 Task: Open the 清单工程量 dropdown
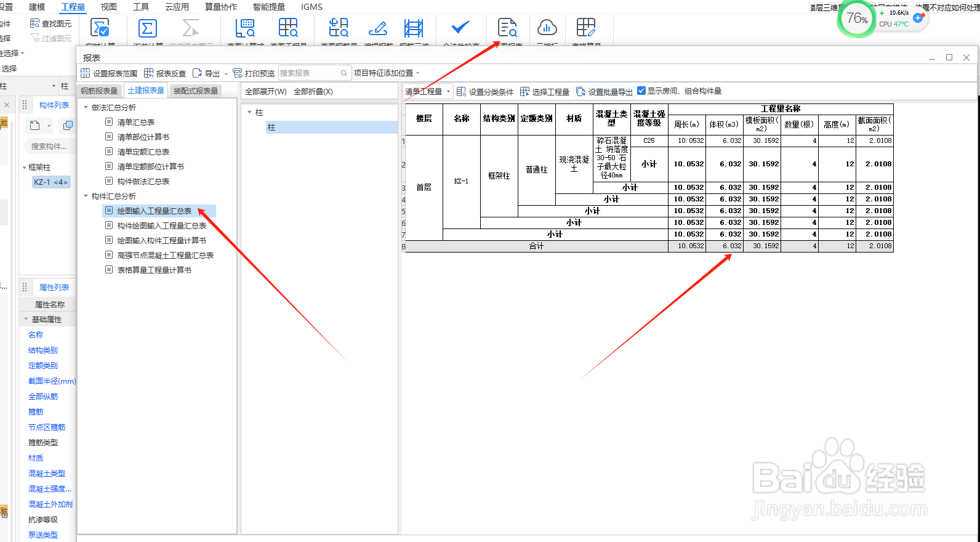pyautogui.click(x=428, y=91)
